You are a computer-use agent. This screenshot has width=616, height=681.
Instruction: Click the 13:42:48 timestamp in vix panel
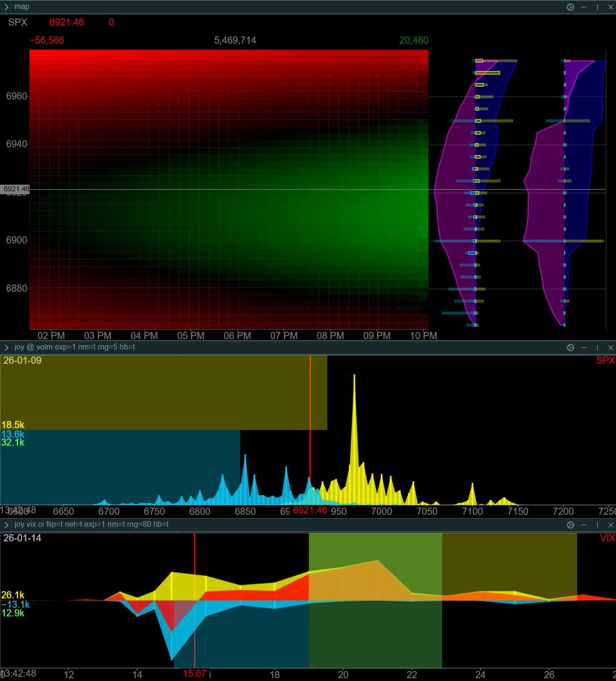[18, 674]
